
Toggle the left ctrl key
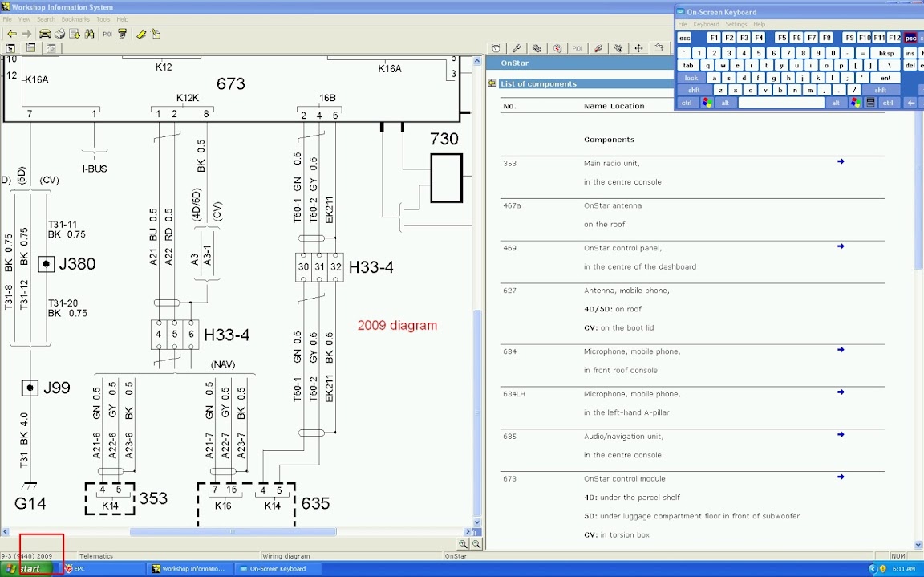click(687, 103)
